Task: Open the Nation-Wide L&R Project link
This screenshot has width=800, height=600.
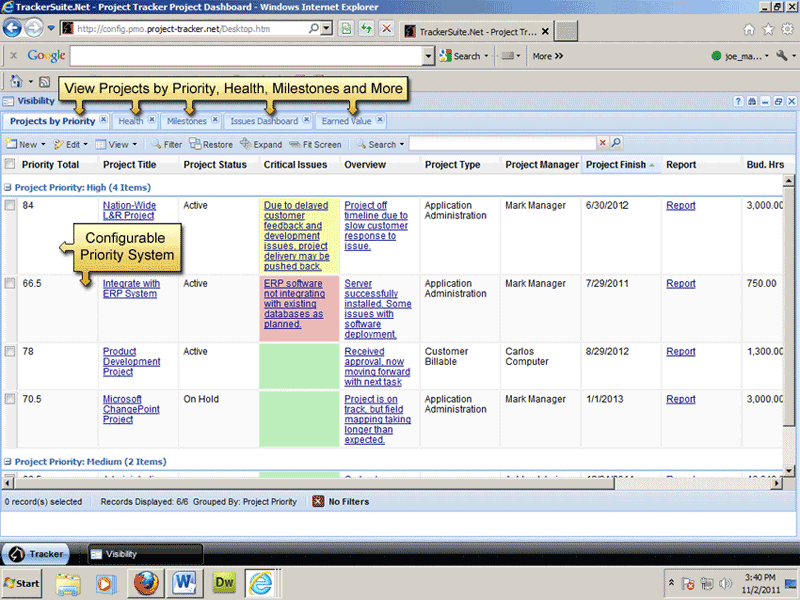Action: tap(129, 210)
